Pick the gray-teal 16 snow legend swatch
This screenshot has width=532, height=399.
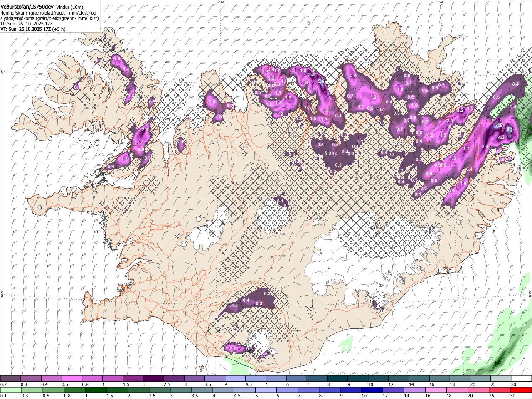pyautogui.click(x=440, y=379)
